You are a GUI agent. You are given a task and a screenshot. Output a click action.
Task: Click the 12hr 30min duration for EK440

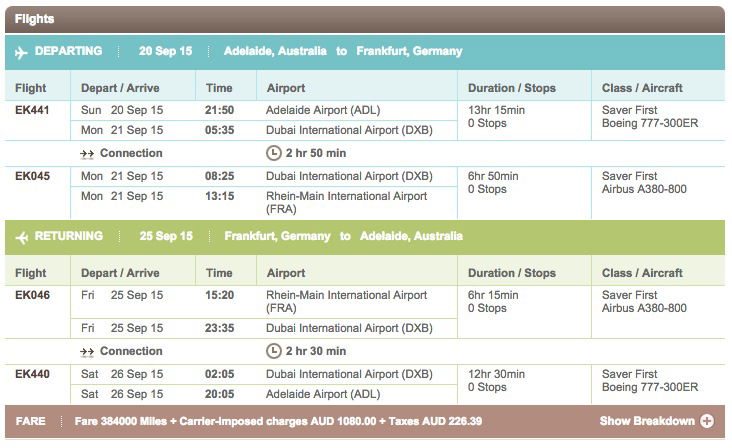click(x=496, y=374)
